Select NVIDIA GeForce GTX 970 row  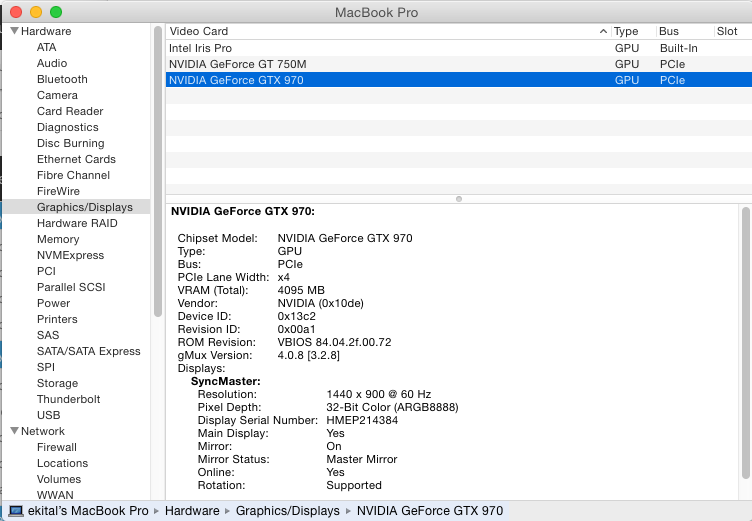[458, 80]
